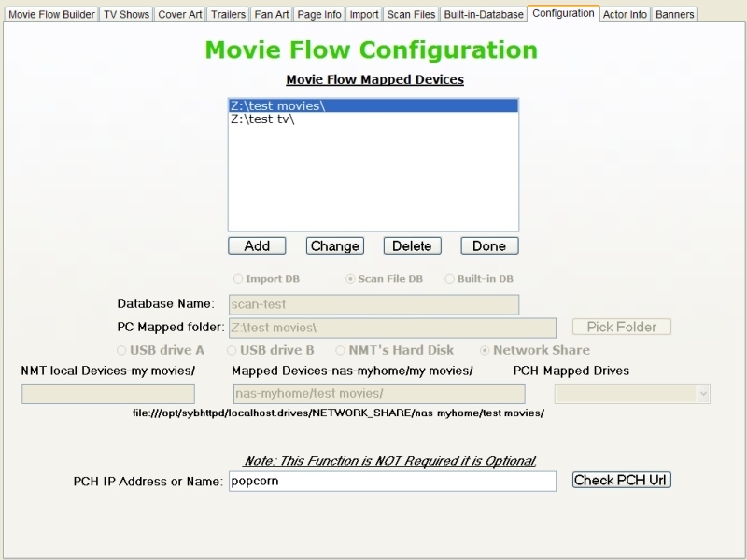The height and width of the screenshot is (560, 747).
Task: Select the Z:\test tv\ list entry
Action: [x=262, y=119]
